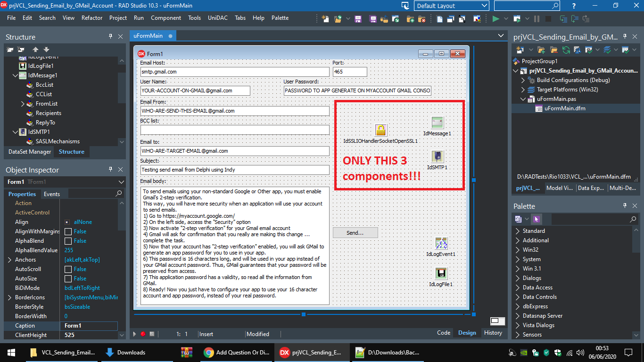
Task: Click the Send... button on the form
Action: pyautogui.click(x=355, y=233)
